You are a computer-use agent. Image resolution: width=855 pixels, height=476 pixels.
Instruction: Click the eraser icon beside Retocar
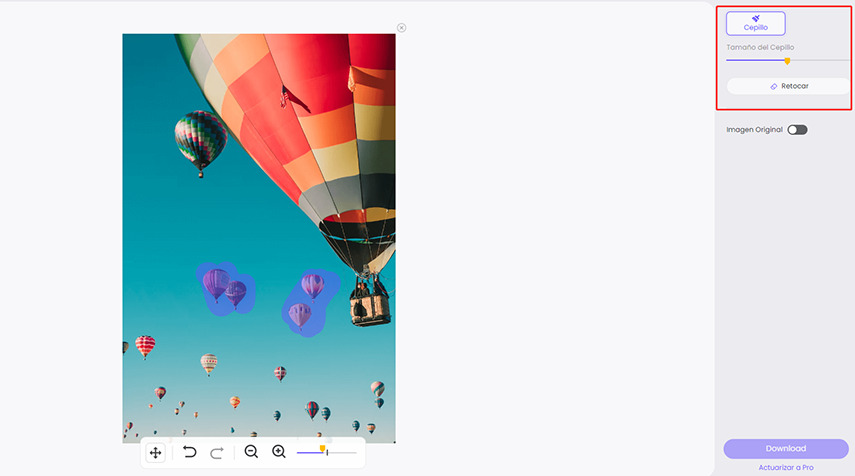(773, 87)
